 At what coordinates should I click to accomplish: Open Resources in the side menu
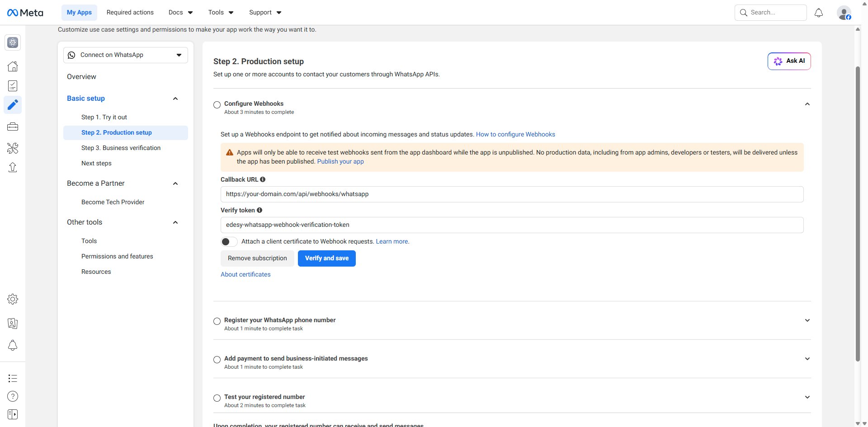click(x=96, y=272)
